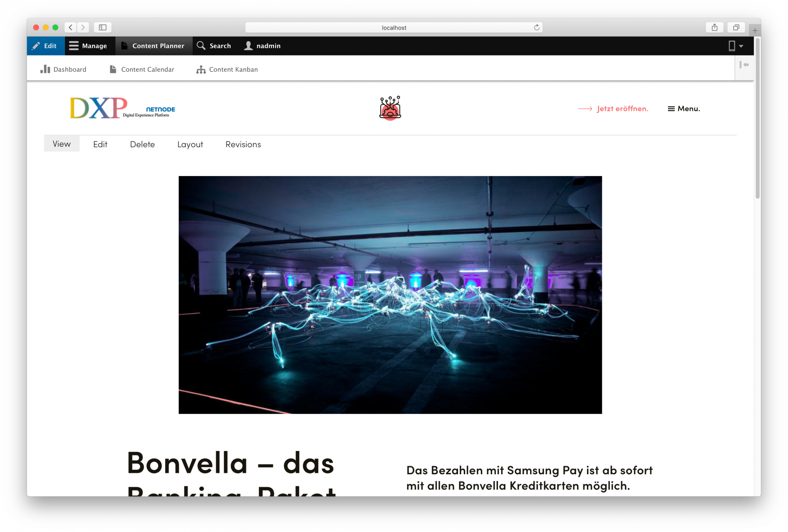Image resolution: width=788 pixels, height=532 pixels.
Task: Go back with browser back arrow
Action: (71, 27)
